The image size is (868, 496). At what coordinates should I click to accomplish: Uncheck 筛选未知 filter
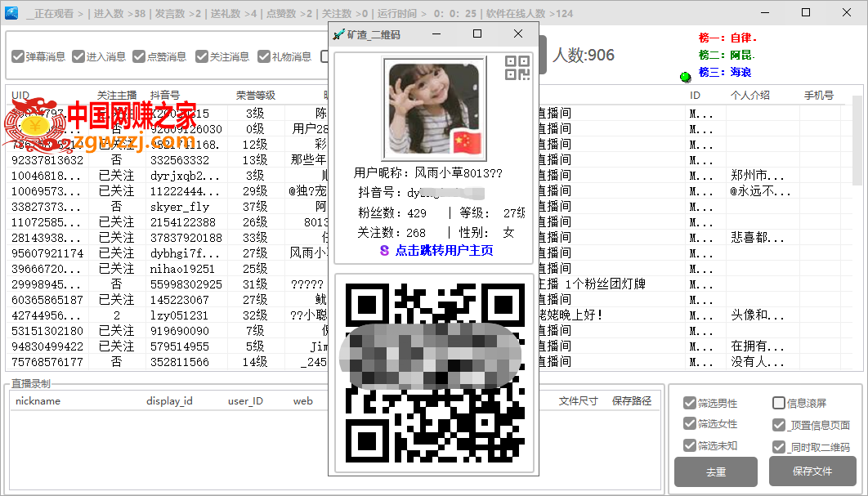689,445
